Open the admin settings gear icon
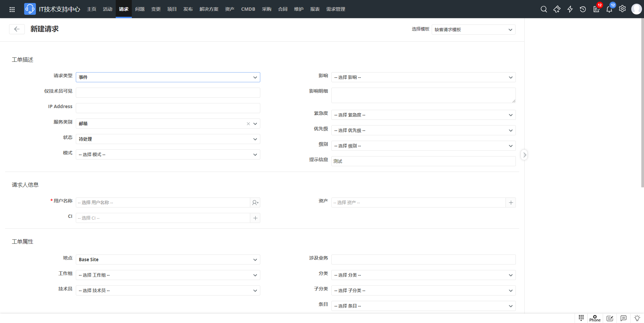This screenshot has width=644, height=323. 623,9
